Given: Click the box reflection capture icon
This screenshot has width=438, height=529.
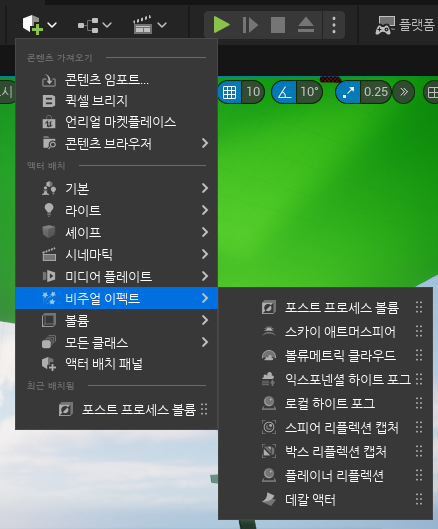Looking at the screenshot, I should (269, 451).
